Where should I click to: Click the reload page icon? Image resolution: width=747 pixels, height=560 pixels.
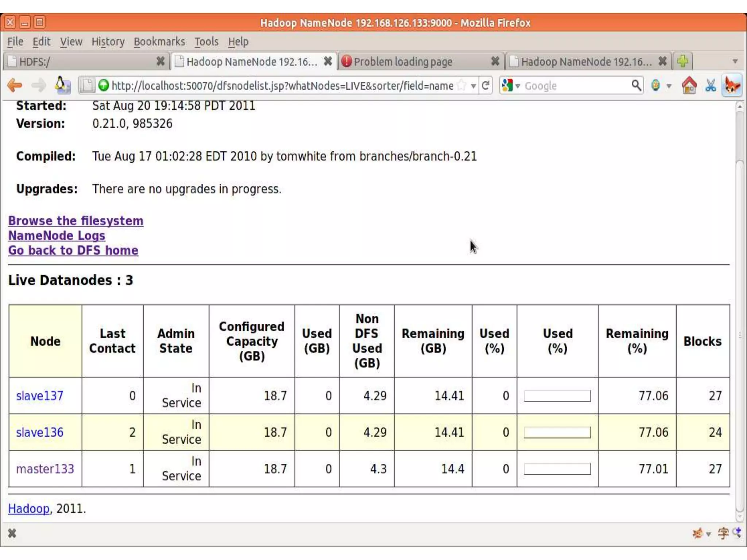[x=485, y=86]
